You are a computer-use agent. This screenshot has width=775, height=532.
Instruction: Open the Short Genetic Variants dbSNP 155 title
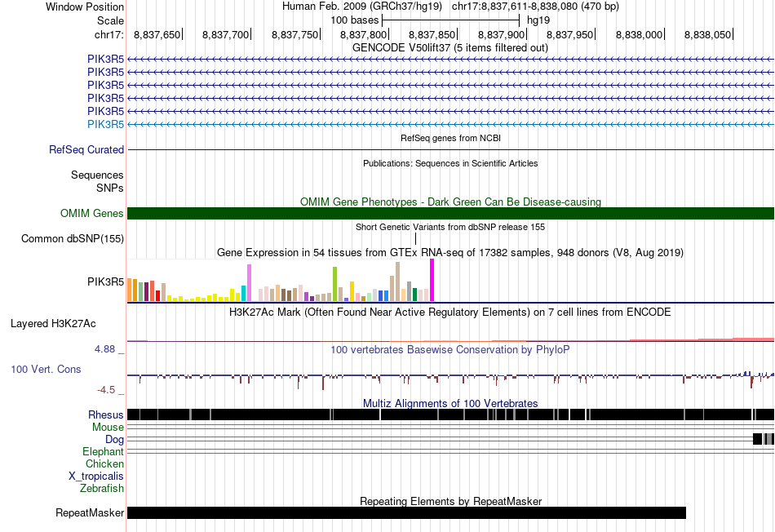[450, 227]
